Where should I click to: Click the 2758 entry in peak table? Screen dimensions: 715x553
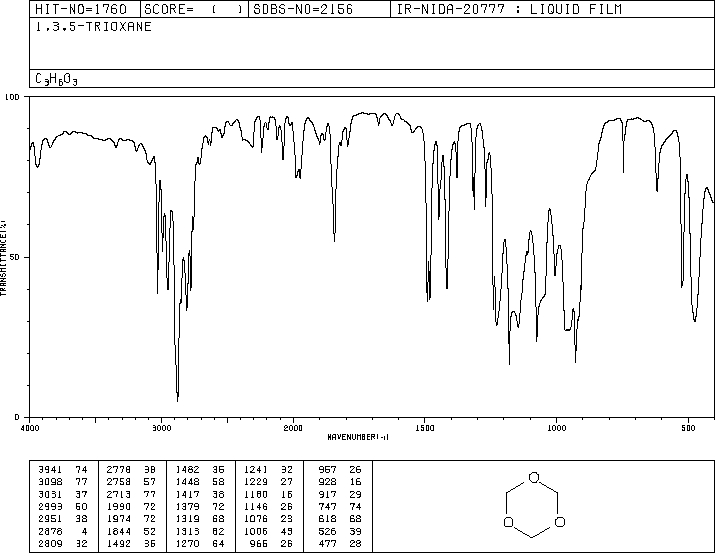point(119,482)
